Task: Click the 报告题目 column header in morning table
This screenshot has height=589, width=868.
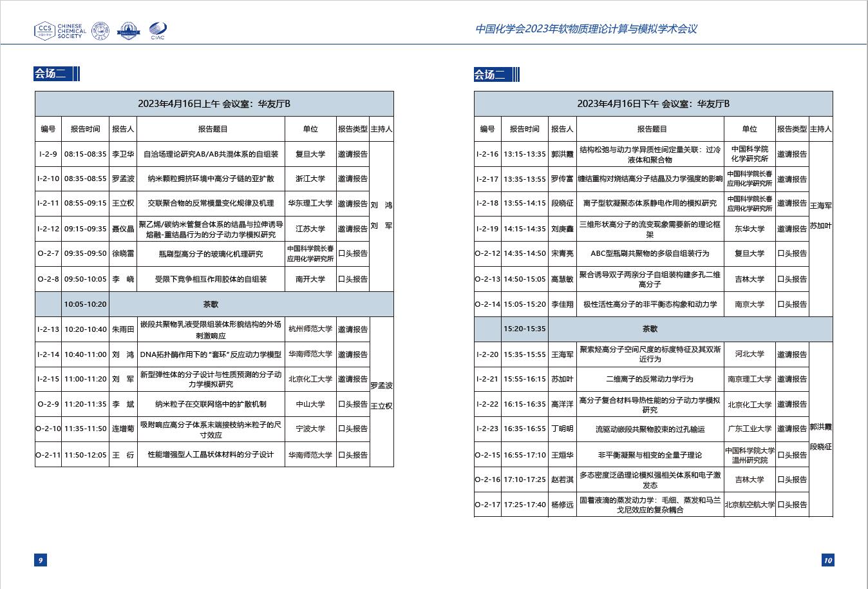Action: click(x=212, y=129)
